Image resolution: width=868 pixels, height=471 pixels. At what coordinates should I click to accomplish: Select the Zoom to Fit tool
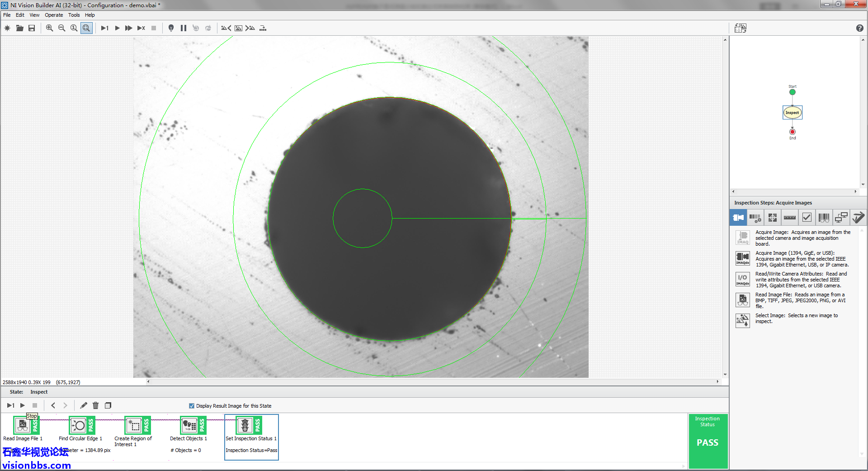(x=86, y=28)
